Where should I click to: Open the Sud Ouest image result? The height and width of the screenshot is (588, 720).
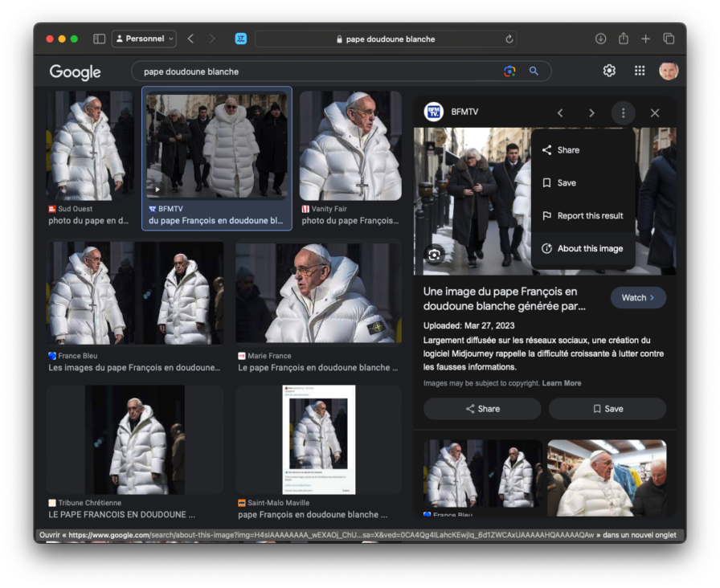[x=91, y=145]
